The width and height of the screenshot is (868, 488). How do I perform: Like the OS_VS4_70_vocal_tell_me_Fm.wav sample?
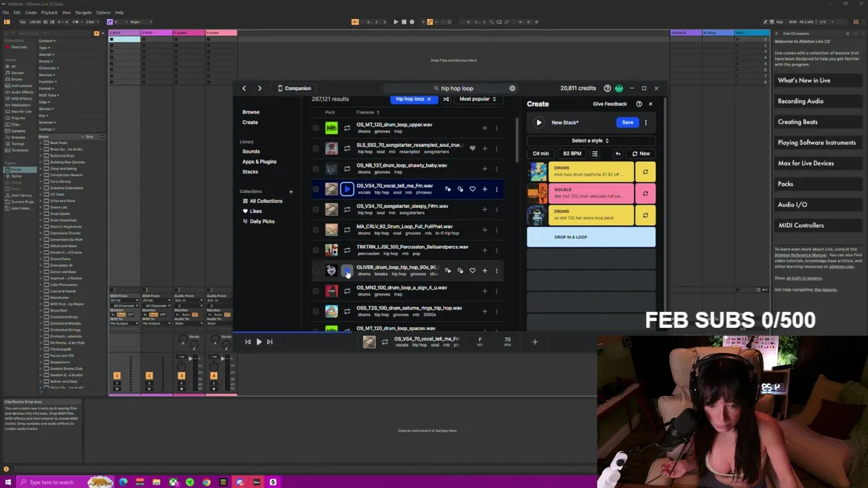pyautogui.click(x=473, y=189)
